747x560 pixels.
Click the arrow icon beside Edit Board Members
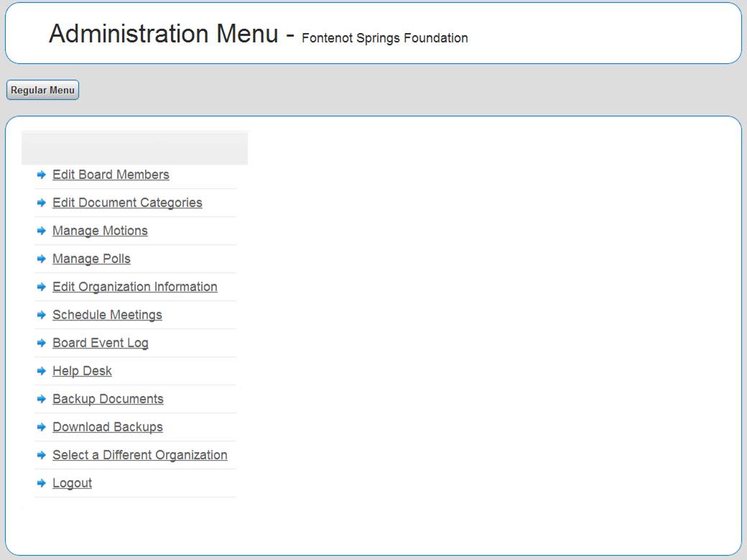42,174
